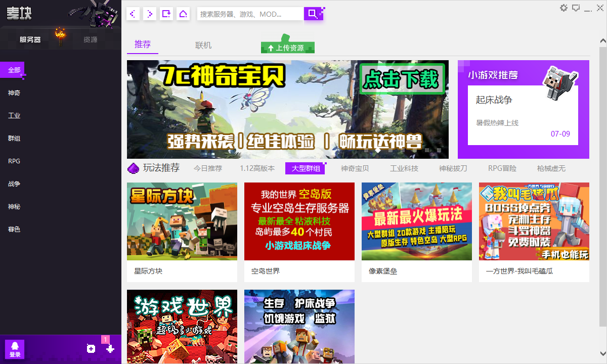The height and width of the screenshot is (364, 607).
Task: Click the refresh page icon beside forward arrow
Action: (x=166, y=14)
